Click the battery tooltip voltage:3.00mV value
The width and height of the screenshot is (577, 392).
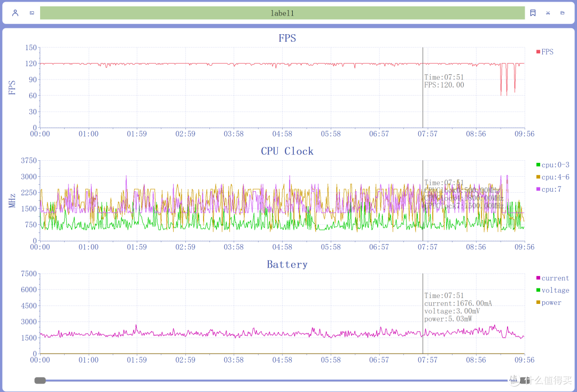(x=452, y=311)
